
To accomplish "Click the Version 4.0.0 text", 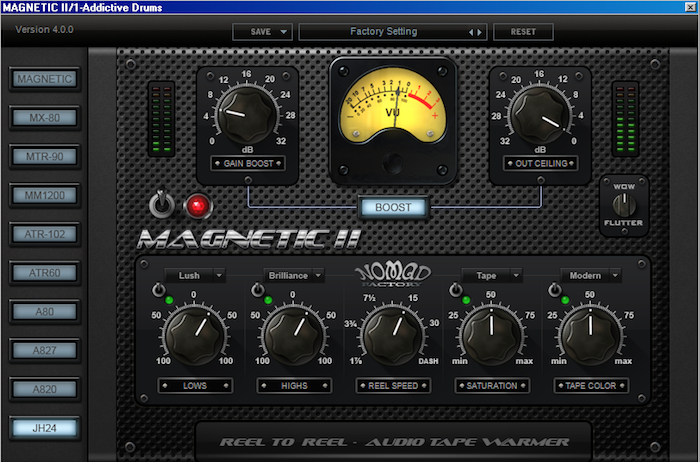I will [x=44, y=29].
